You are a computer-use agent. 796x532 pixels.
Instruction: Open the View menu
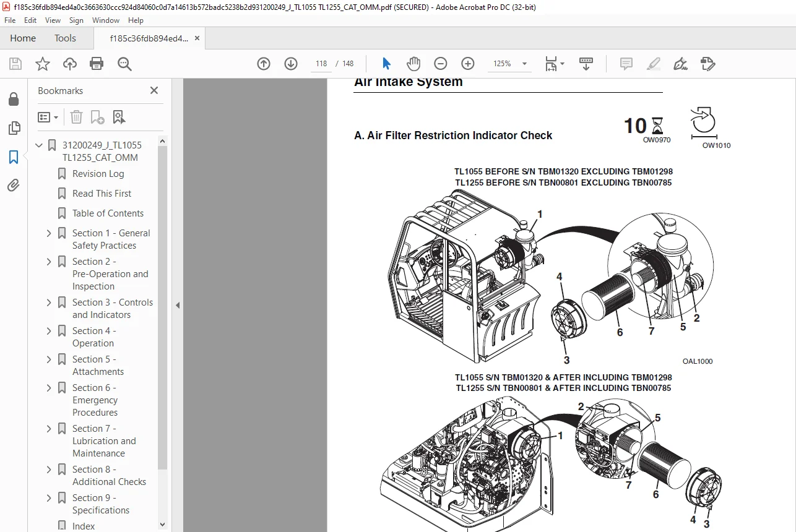coord(53,20)
